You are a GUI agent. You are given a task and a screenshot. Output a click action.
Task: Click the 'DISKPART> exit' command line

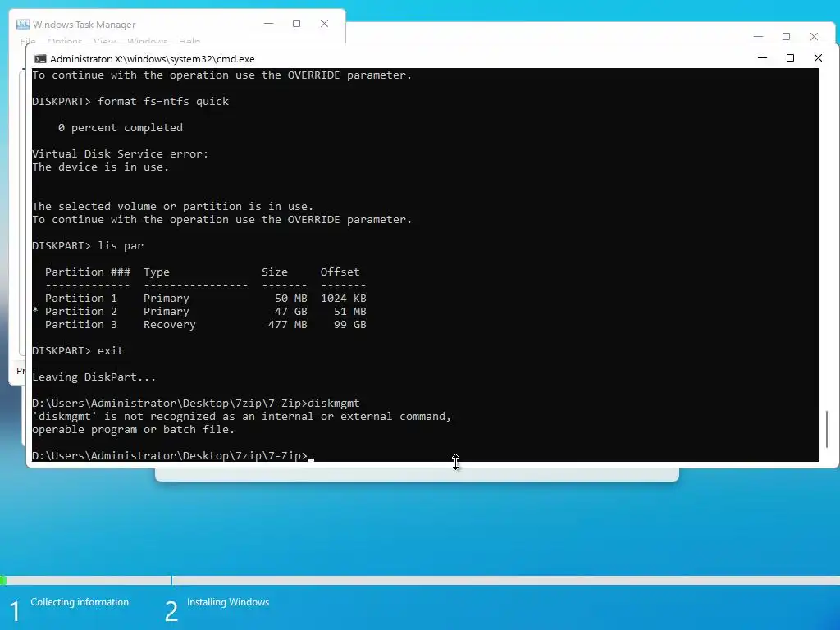[78, 351]
